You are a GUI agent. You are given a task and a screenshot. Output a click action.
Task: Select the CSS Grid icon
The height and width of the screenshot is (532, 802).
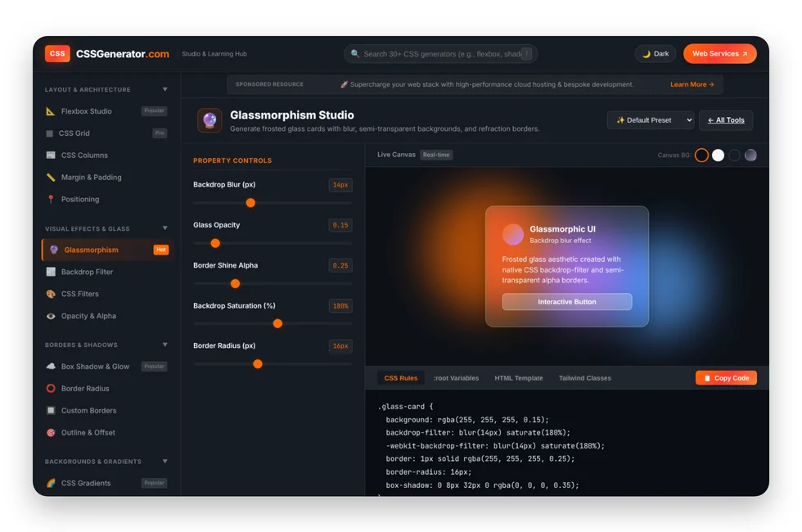click(50, 133)
